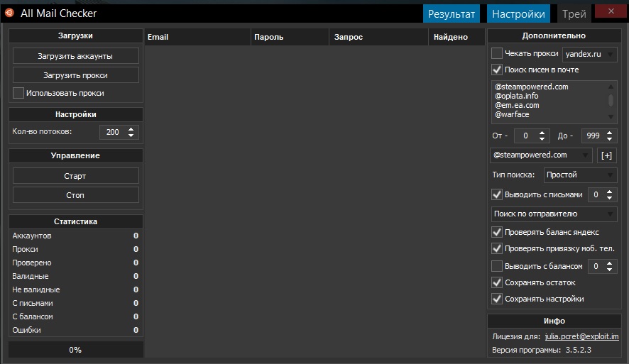Click the Пароль column header
The width and height of the screenshot is (629, 364).
pos(290,37)
